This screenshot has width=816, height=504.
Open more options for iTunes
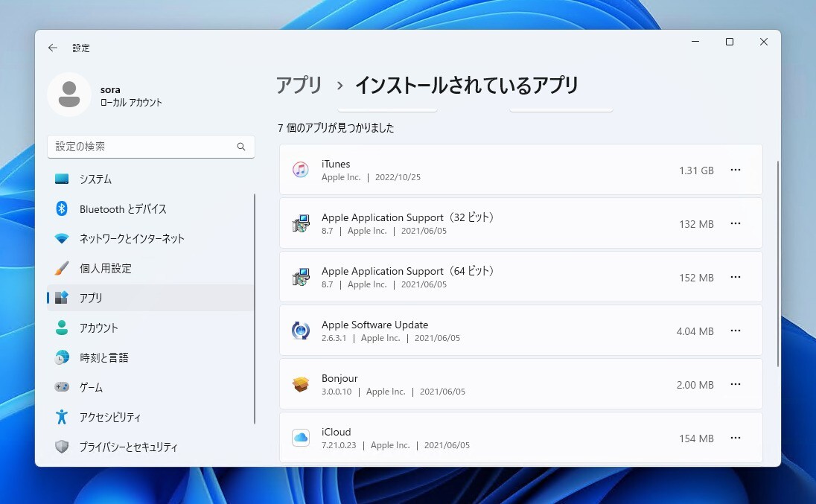tap(736, 170)
